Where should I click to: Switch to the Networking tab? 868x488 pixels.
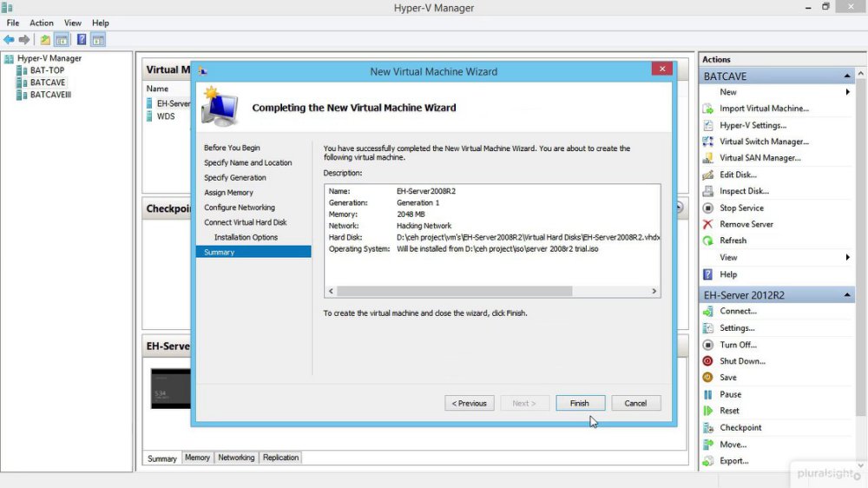(236, 458)
